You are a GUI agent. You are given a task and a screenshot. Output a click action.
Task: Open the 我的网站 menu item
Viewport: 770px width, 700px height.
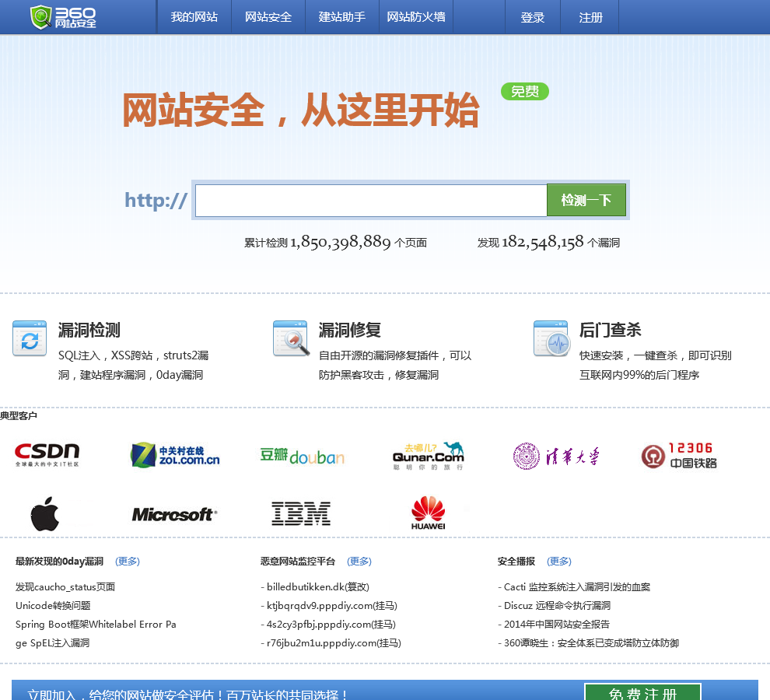194,17
